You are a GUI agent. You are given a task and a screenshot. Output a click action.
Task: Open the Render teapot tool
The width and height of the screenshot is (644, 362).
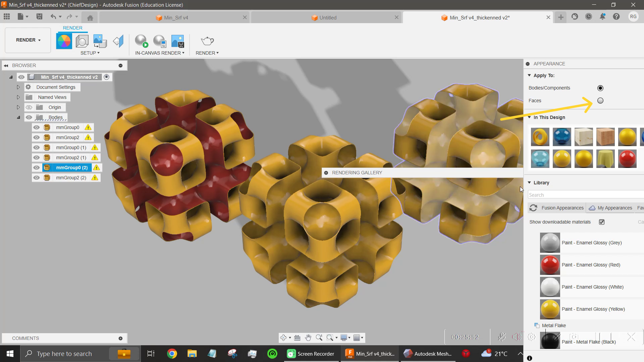[x=207, y=41]
